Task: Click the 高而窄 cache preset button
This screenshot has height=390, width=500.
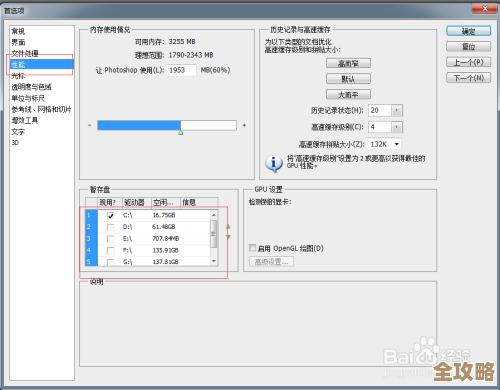Action: [x=348, y=63]
